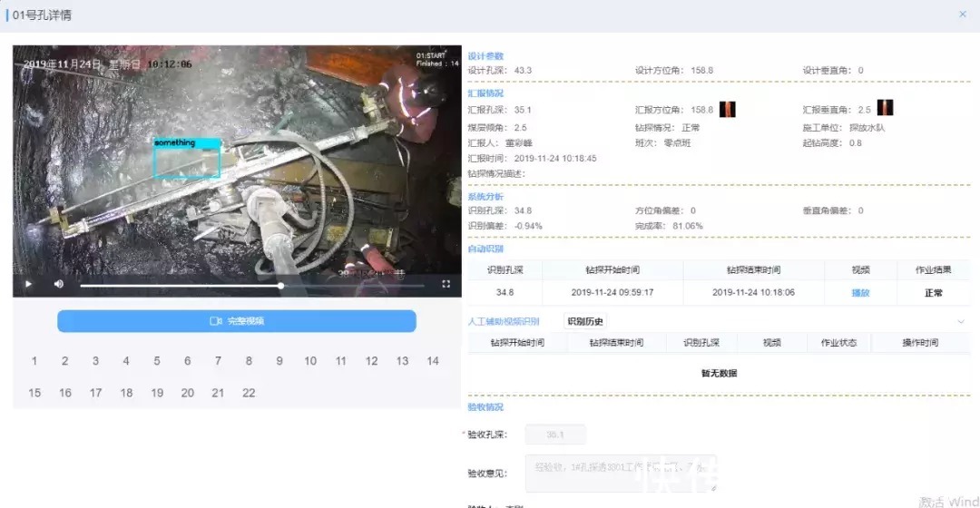This screenshot has height=508, width=980.
Task: Click the 识别偏差 -0.94% value
Action: (528, 226)
